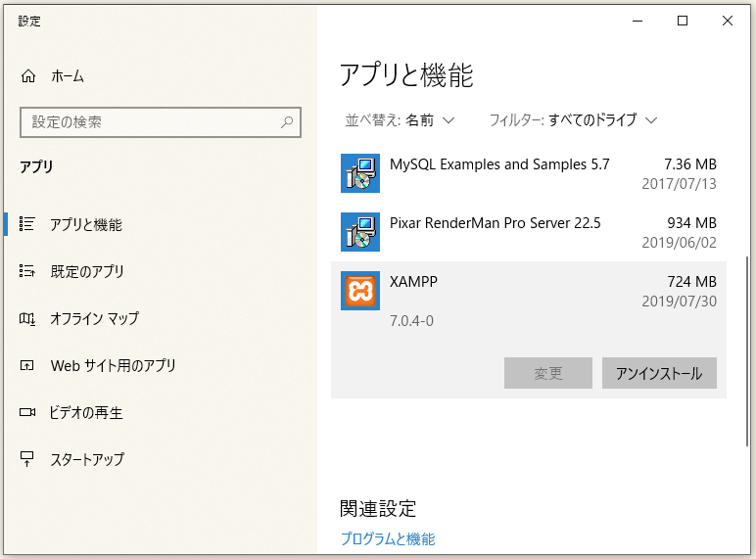Open Web サイト用のアプリ settings page
Viewport: 756px width, 559px height.
tap(160, 365)
